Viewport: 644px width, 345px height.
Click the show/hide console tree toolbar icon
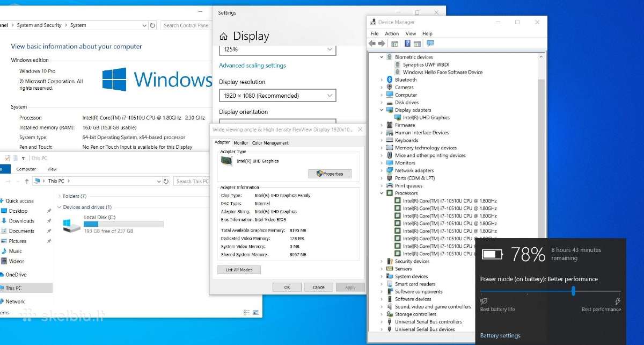tap(395, 44)
